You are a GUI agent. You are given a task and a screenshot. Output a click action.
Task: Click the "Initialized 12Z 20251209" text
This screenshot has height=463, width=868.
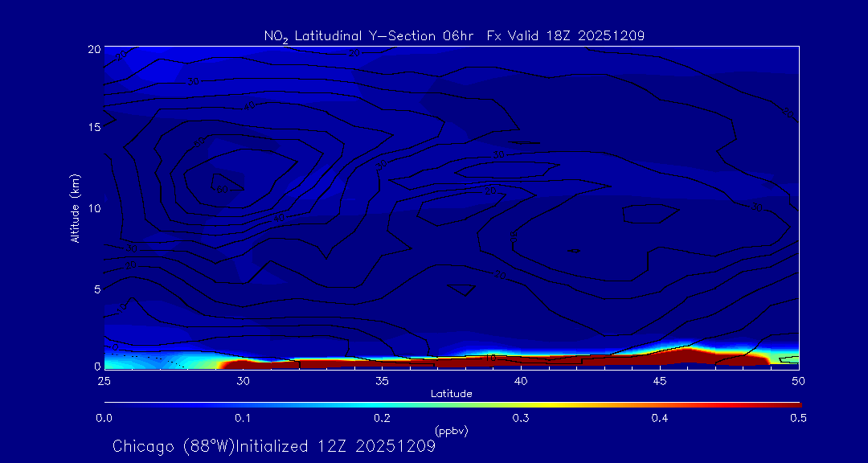tap(336, 446)
